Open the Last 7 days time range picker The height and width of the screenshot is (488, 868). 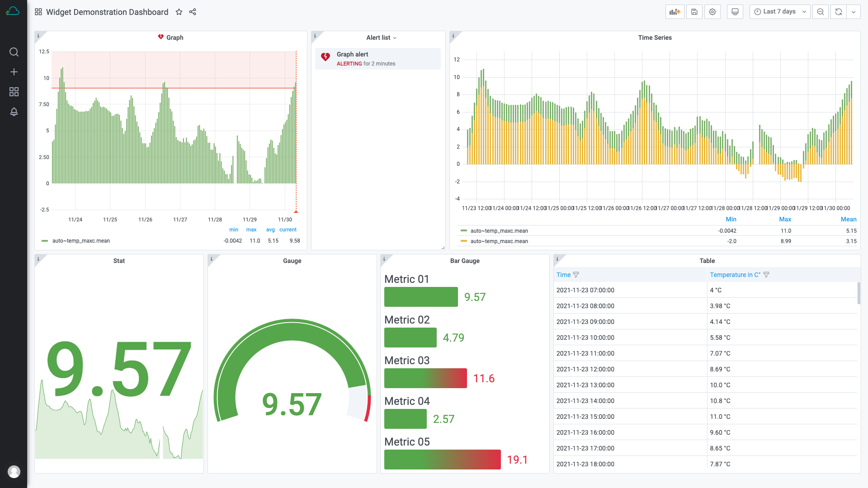pos(779,12)
